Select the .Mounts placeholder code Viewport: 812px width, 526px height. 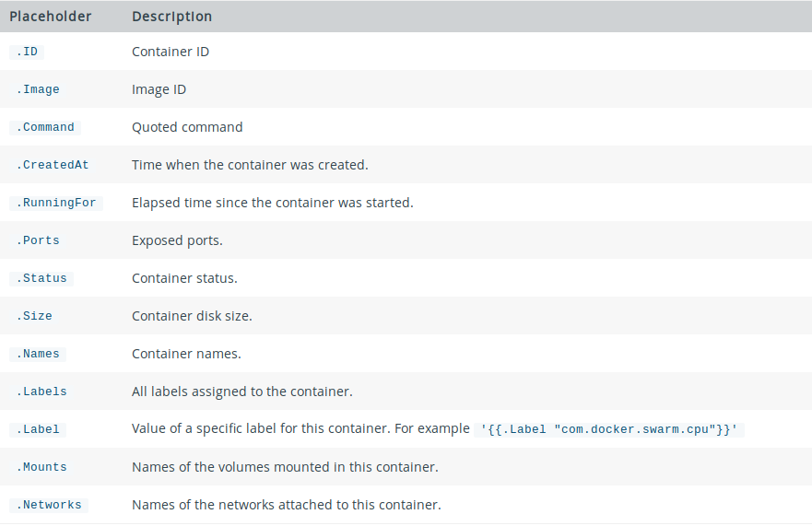[41, 467]
